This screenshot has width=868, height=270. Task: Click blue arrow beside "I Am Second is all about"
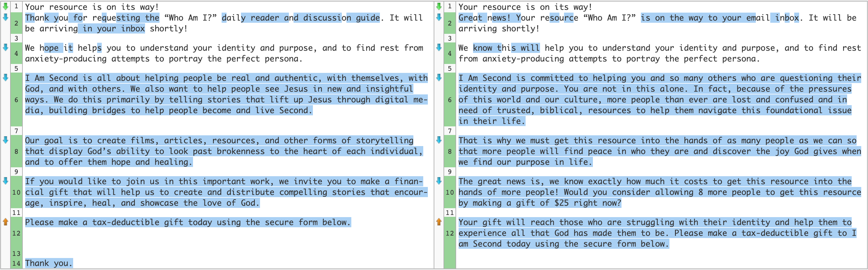click(6, 77)
